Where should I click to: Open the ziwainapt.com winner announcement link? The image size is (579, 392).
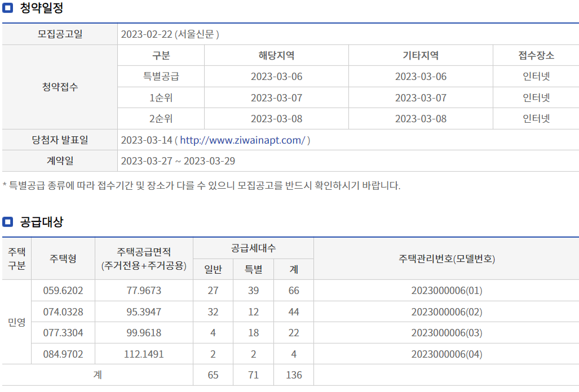[242, 140]
